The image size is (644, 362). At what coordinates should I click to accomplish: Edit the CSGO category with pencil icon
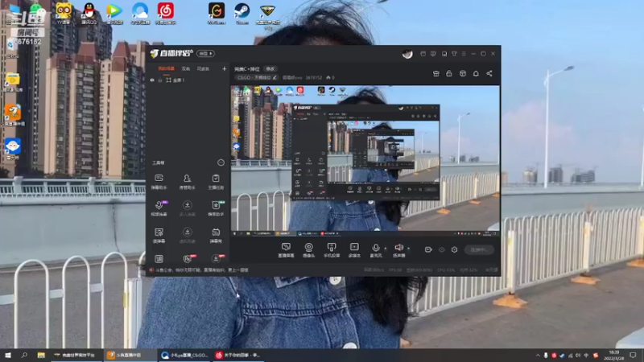tap(275, 77)
